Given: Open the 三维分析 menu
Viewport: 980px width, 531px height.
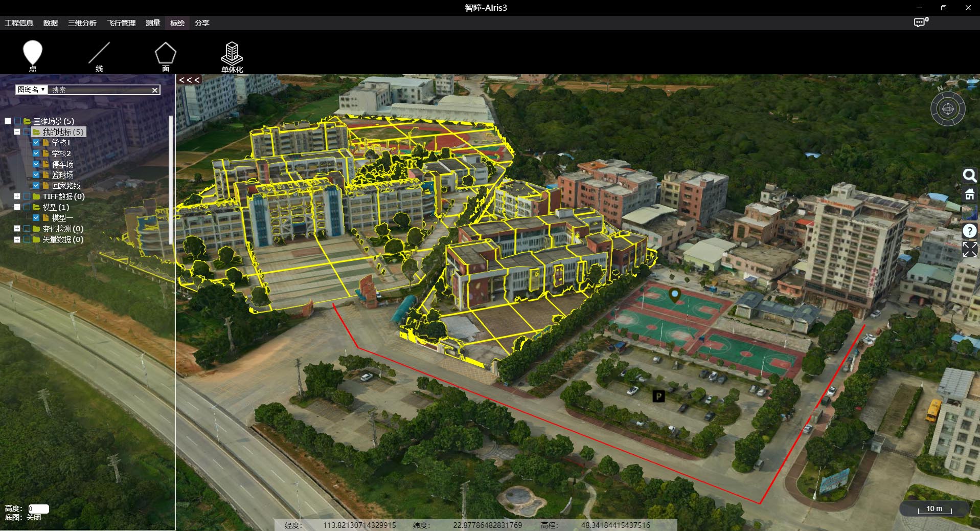Looking at the screenshot, I should pyautogui.click(x=82, y=23).
